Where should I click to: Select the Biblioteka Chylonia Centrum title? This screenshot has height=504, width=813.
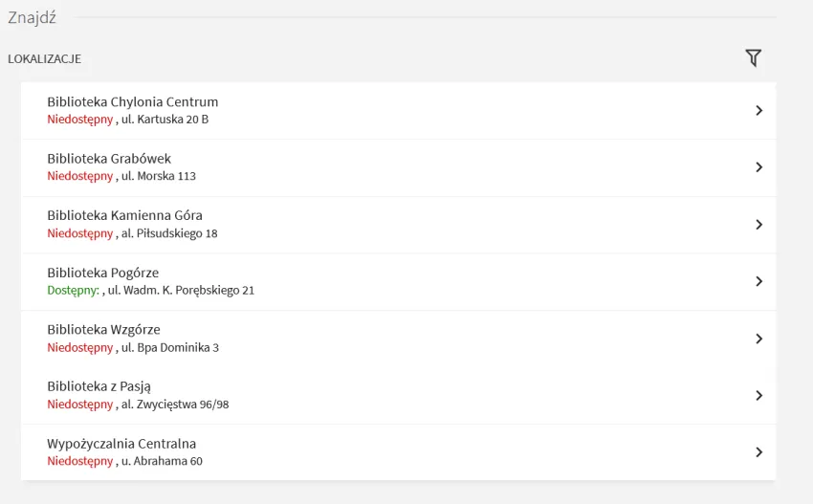click(132, 102)
